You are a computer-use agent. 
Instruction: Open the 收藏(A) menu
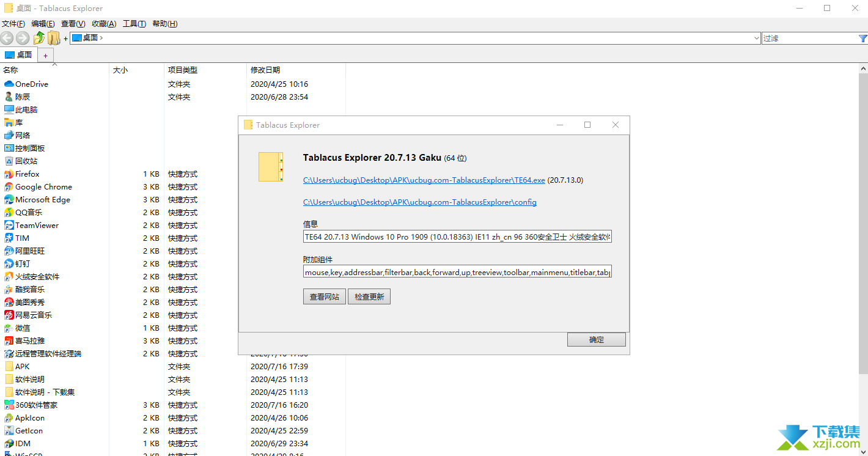(104, 24)
